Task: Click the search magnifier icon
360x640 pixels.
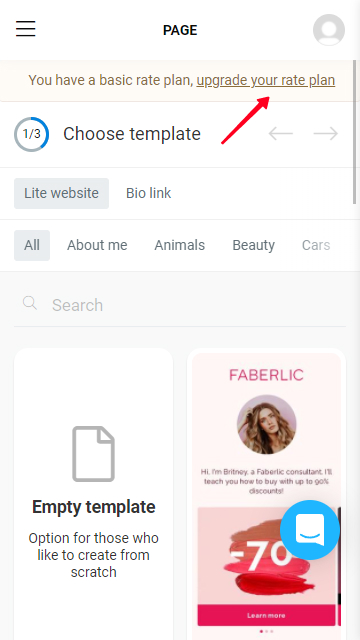Action: coord(30,303)
